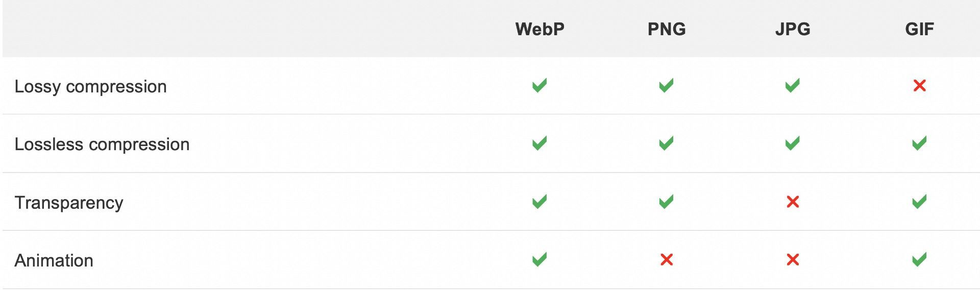Click the Lossless compression row label

coord(102,144)
